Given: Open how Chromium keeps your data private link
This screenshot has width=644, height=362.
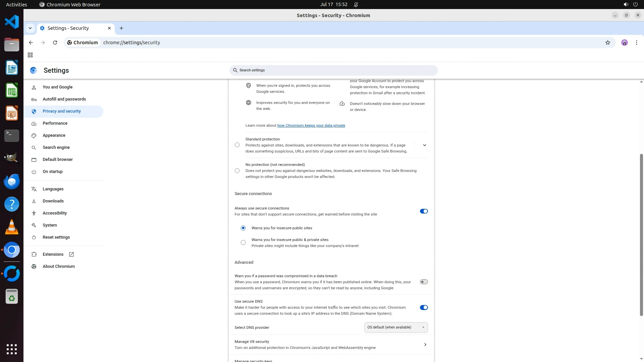Looking at the screenshot, I should [x=311, y=125].
